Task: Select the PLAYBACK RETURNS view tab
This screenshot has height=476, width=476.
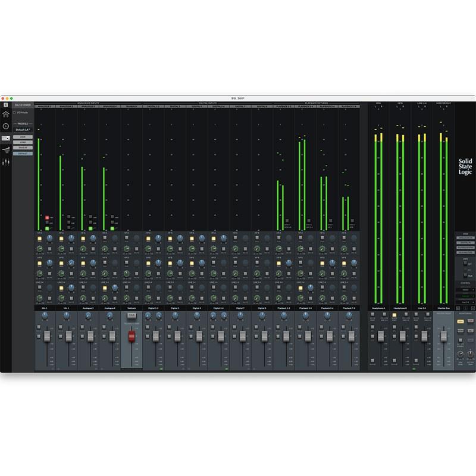Action: point(466,248)
